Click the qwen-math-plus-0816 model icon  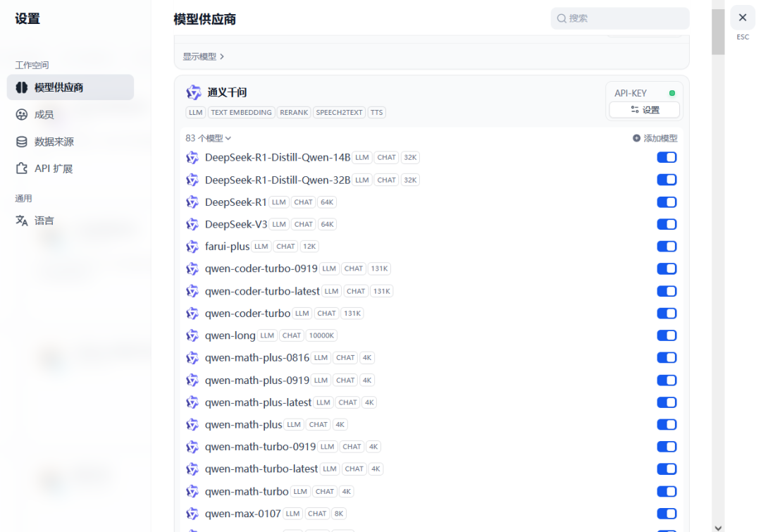[x=192, y=358]
